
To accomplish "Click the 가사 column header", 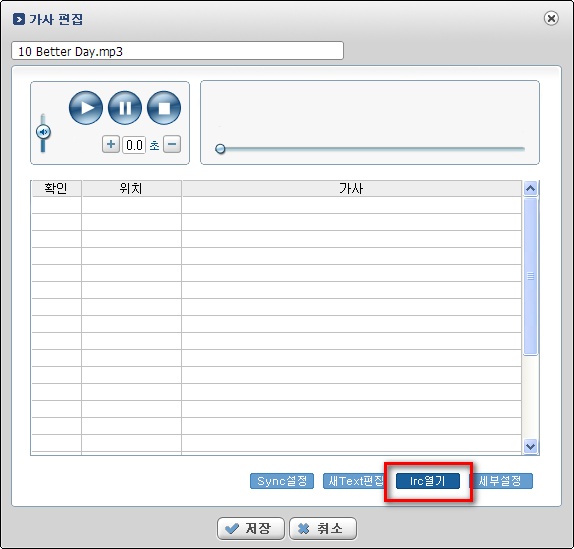I will click(351, 188).
